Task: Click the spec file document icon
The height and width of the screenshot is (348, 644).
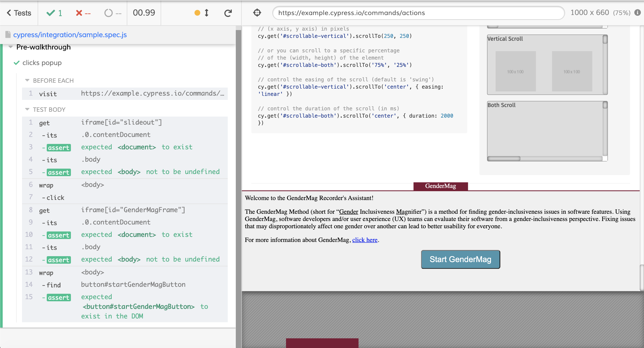Action: [x=8, y=35]
